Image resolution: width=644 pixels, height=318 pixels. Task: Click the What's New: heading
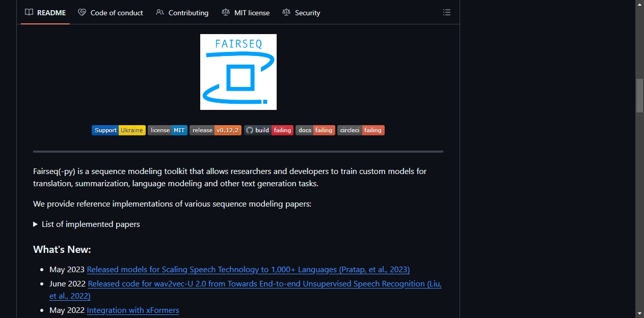[x=62, y=249]
